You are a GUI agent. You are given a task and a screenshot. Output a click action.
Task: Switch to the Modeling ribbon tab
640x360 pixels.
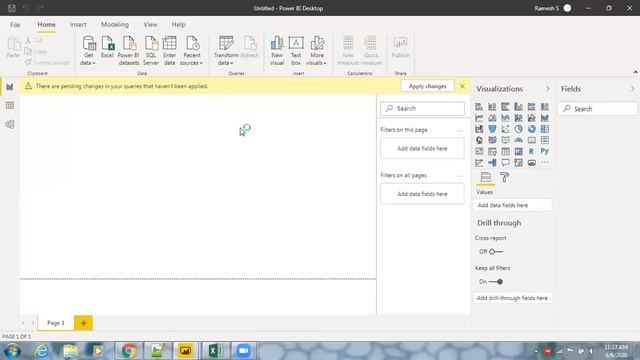tap(115, 24)
